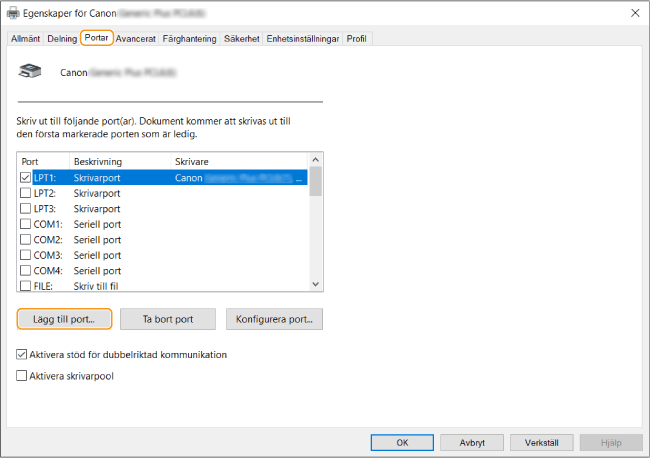Click the printer icon in the title bar

(13, 13)
